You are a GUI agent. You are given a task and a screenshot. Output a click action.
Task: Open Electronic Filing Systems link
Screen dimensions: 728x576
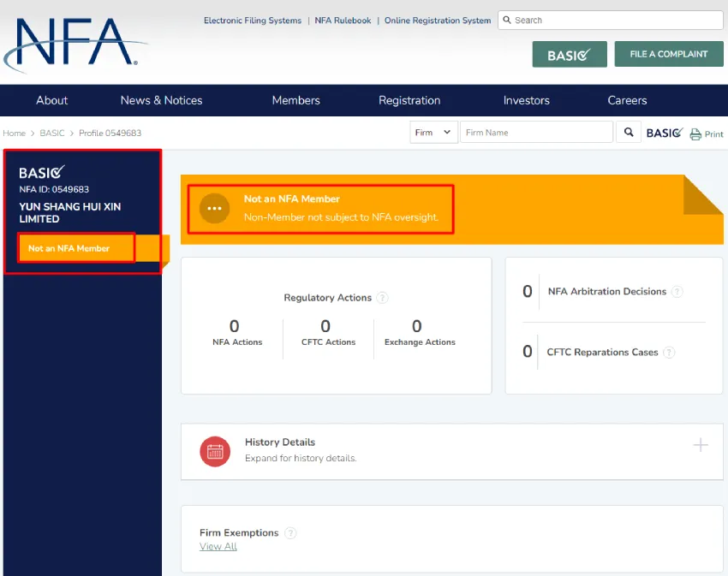(253, 21)
